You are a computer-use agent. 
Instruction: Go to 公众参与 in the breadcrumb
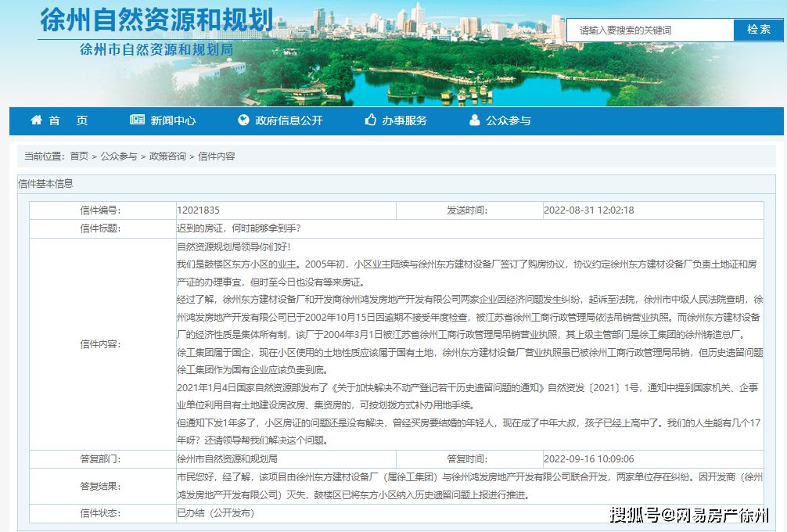119,156
